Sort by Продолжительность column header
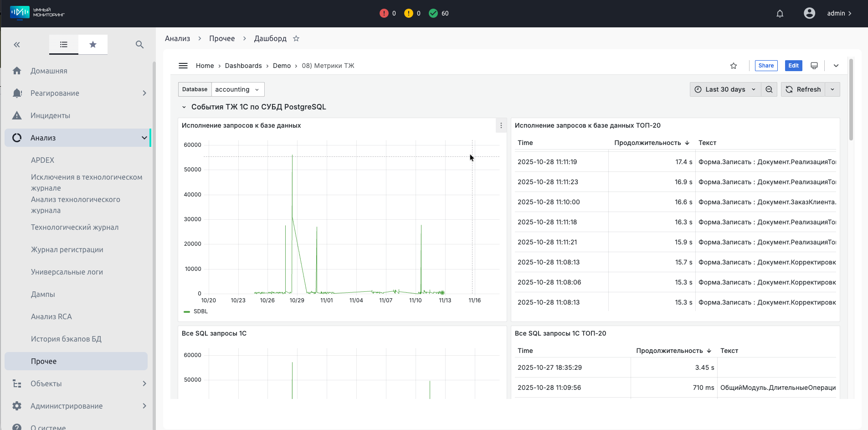Viewport: 868px width, 430px height. point(651,143)
